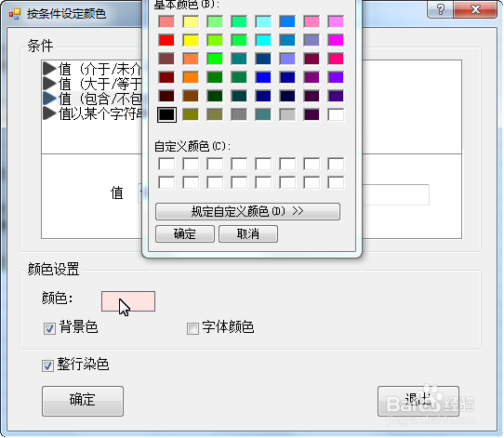Select the black basic color swatch
The height and width of the screenshot is (438, 504).
[x=166, y=114]
